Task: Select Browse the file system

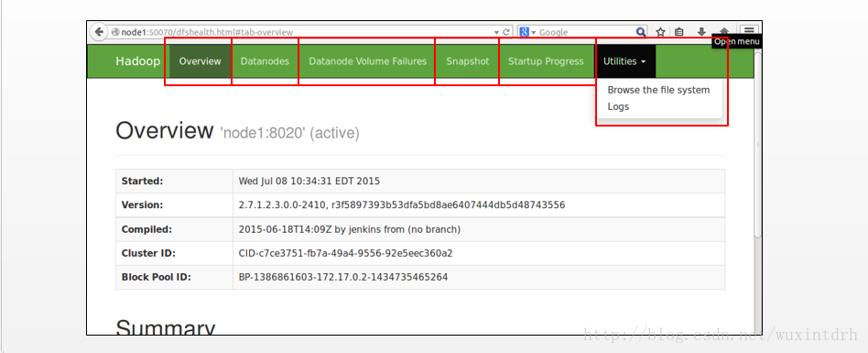Action: click(x=658, y=90)
